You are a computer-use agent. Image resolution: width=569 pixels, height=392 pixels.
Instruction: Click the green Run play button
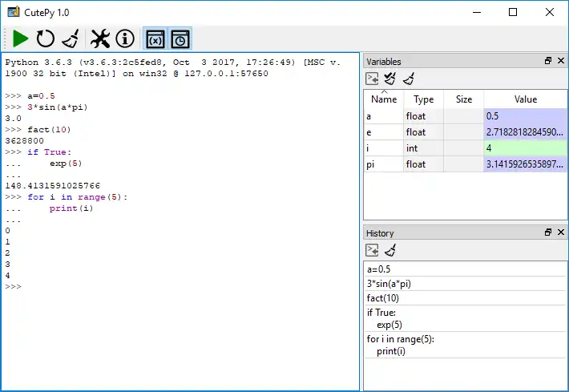[x=20, y=38]
